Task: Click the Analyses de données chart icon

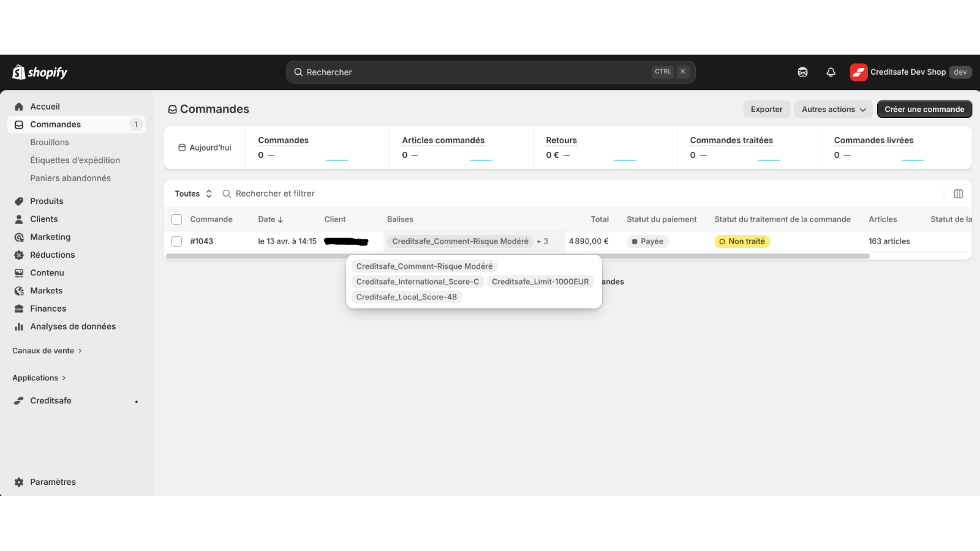Action: pos(19,327)
